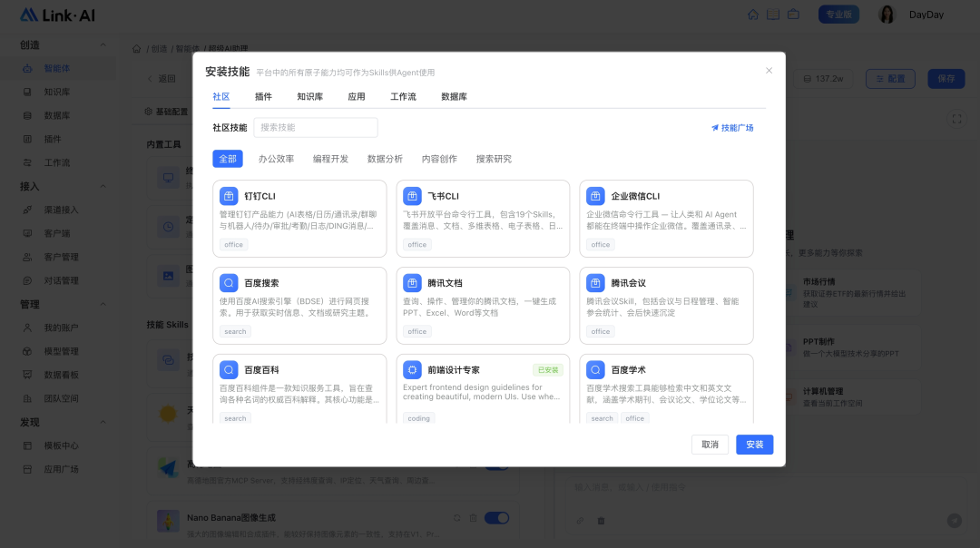
Task: Click the DayDay user avatar
Action: click(887, 15)
